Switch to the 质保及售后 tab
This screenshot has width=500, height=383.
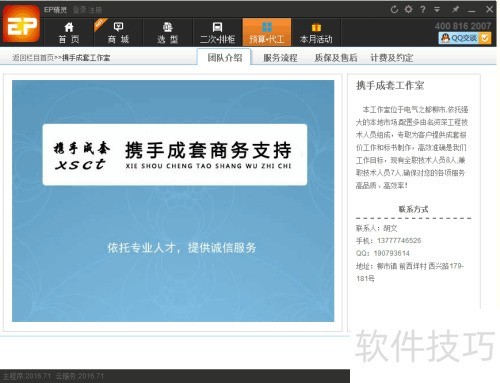point(336,58)
